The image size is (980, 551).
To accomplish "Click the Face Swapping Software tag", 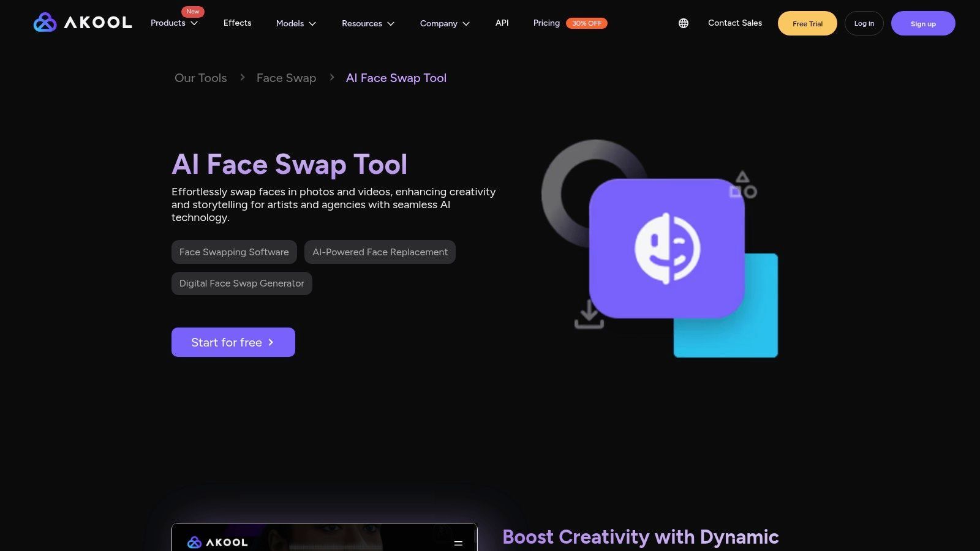I will 234,252.
